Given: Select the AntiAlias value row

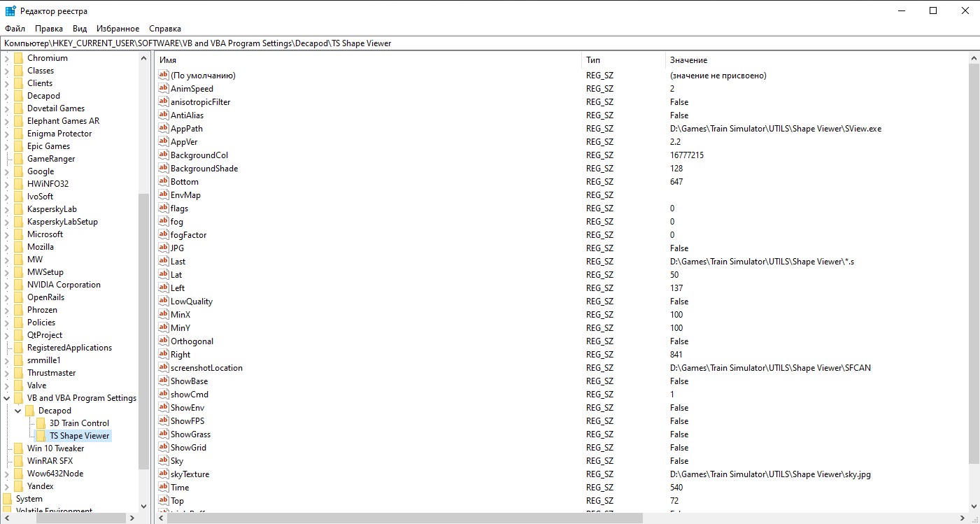Looking at the screenshot, I should pos(561,115).
